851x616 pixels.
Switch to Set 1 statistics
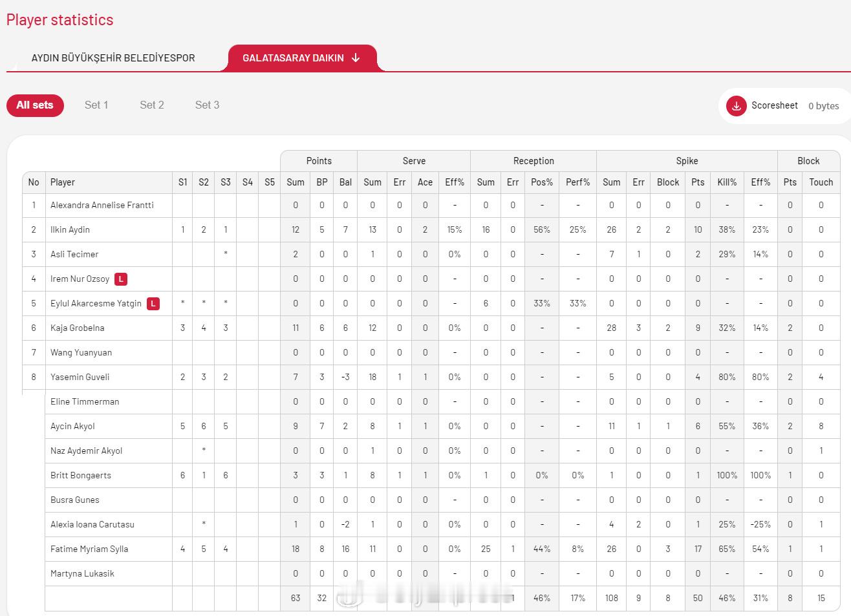(96, 105)
